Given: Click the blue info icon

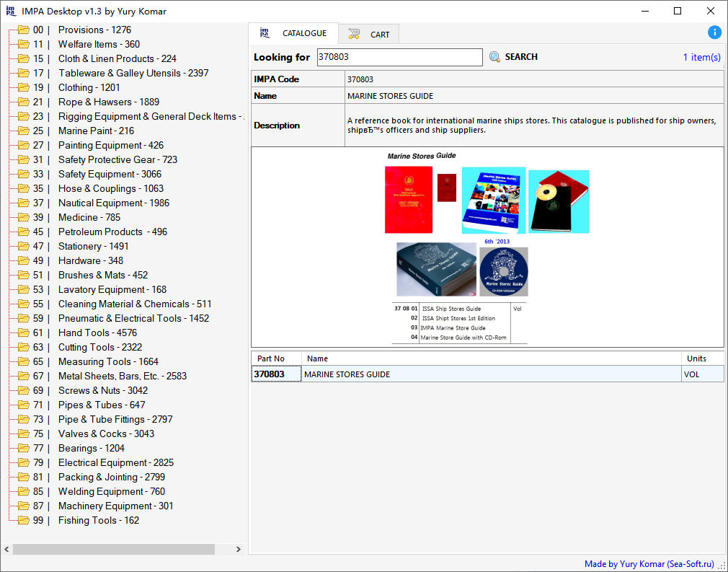Looking at the screenshot, I should point(714,32).
